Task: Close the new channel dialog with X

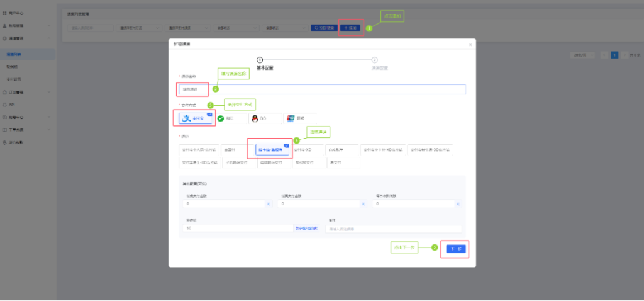Action: [x=470, y=45]
